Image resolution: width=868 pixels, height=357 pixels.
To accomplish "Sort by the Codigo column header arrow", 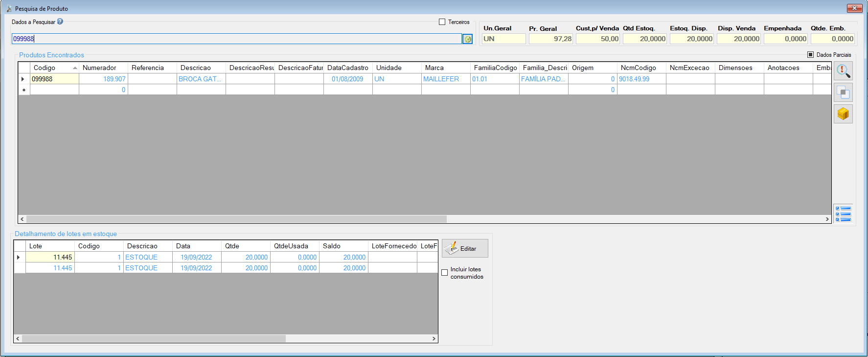I will [75, 68].
